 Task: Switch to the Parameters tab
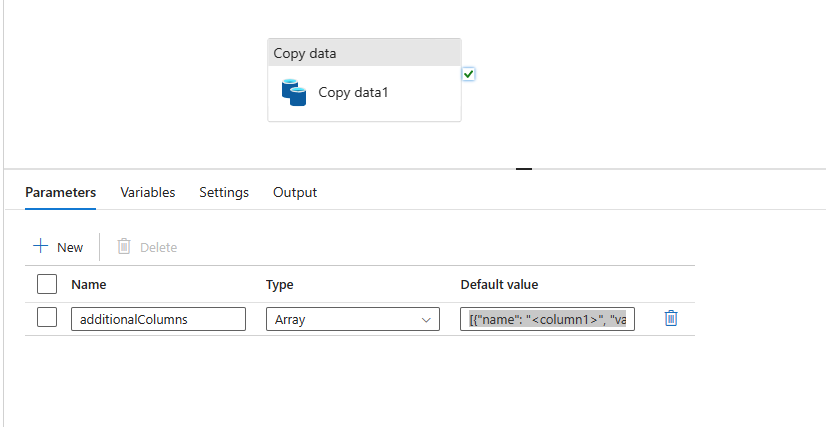click(x=60, y=192)
